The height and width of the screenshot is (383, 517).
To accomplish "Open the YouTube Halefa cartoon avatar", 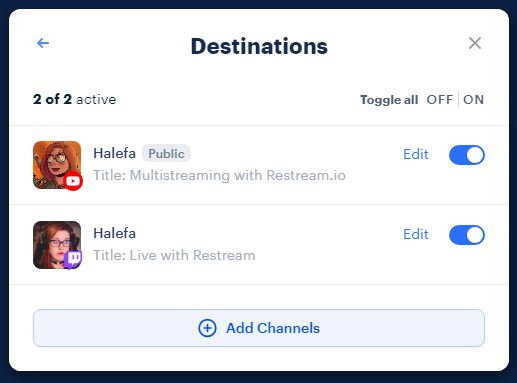I will (57, 165).
